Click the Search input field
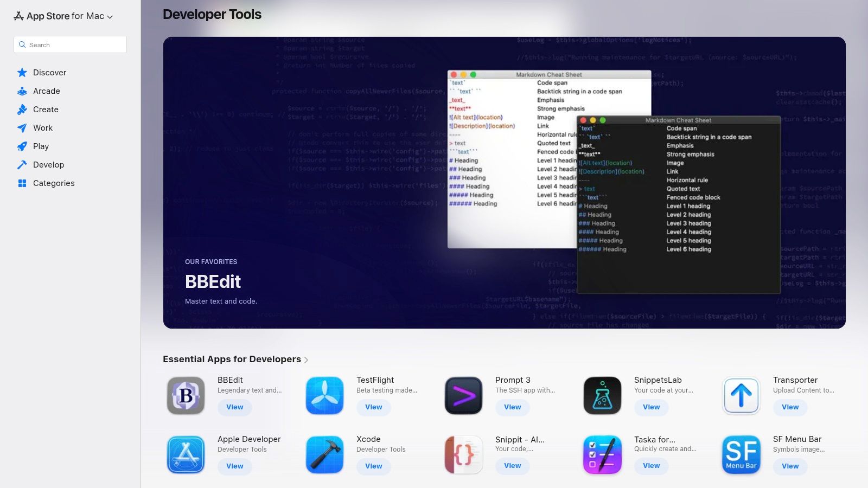Screen dimensions: 868x488 [x=70, y=44]
